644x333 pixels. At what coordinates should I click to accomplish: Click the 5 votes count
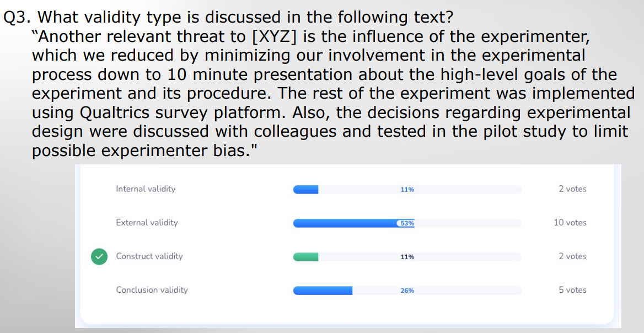click(x=572, y=290)
